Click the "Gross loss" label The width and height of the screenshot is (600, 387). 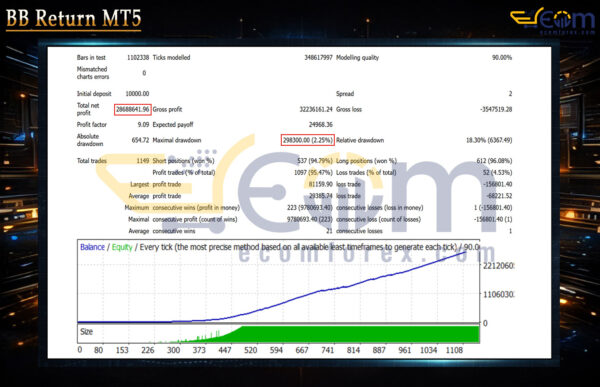coord(349,109)
